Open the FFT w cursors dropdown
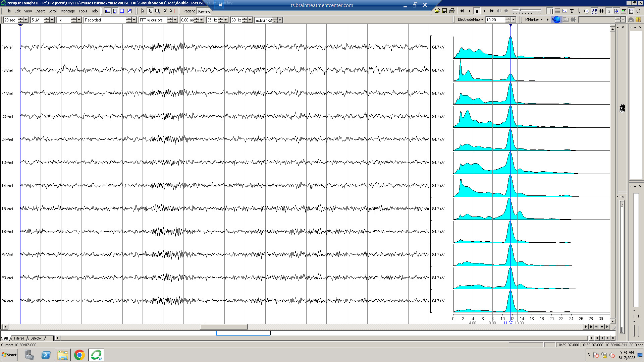The width and height of the screenshot is (644, 362). [175, 20]
